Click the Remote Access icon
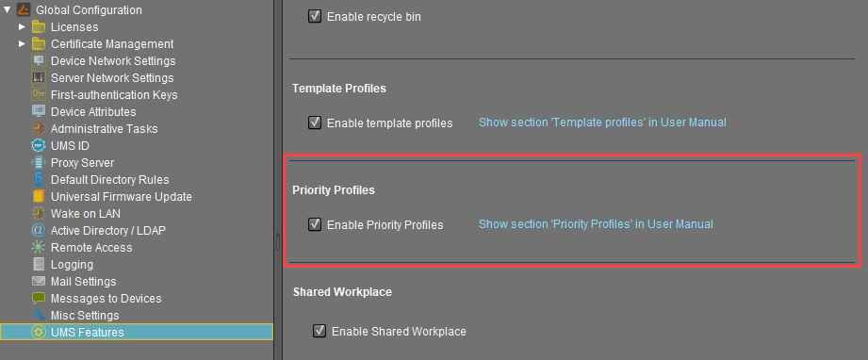This screenshot has height=360, width=868. (39, 248)
